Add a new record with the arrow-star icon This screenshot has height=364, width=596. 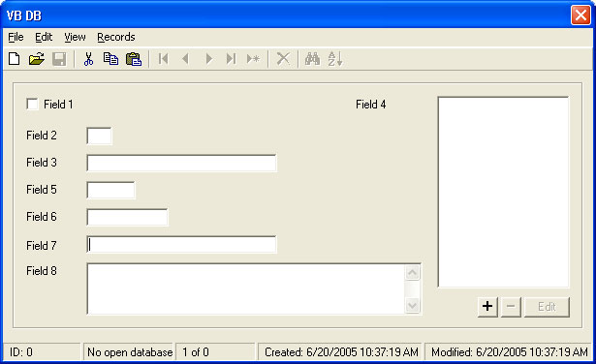pos(253,59)
